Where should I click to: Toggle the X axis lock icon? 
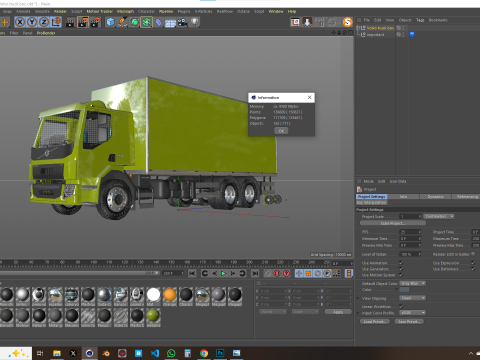[x=20, y=22]
